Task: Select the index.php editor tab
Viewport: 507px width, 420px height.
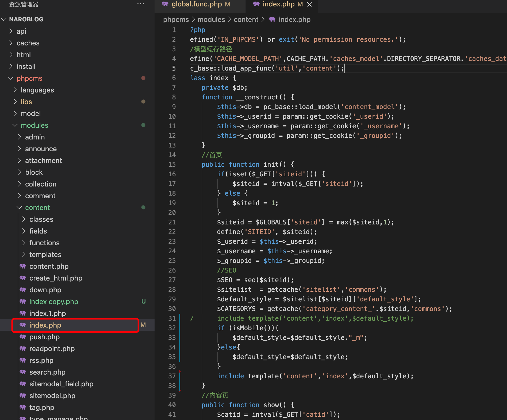Action: click(278, 4)
